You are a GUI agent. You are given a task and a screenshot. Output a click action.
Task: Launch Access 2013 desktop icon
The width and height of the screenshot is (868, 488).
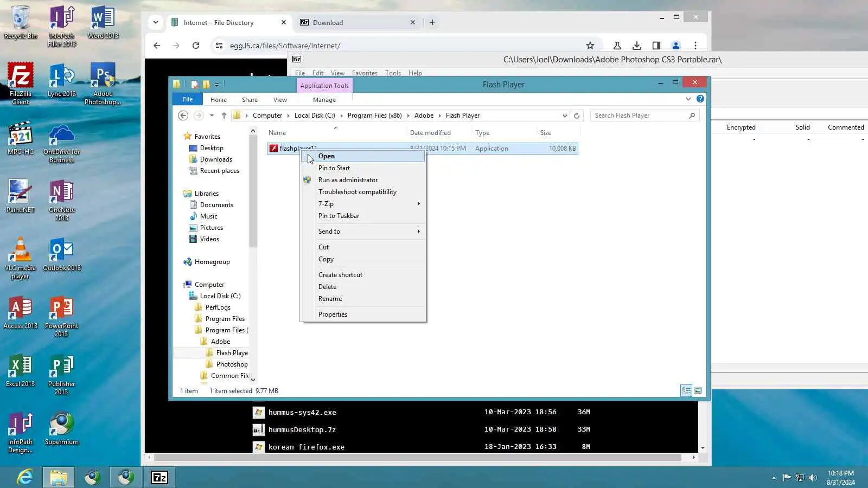pyautogui.click(x=21, y=312)
